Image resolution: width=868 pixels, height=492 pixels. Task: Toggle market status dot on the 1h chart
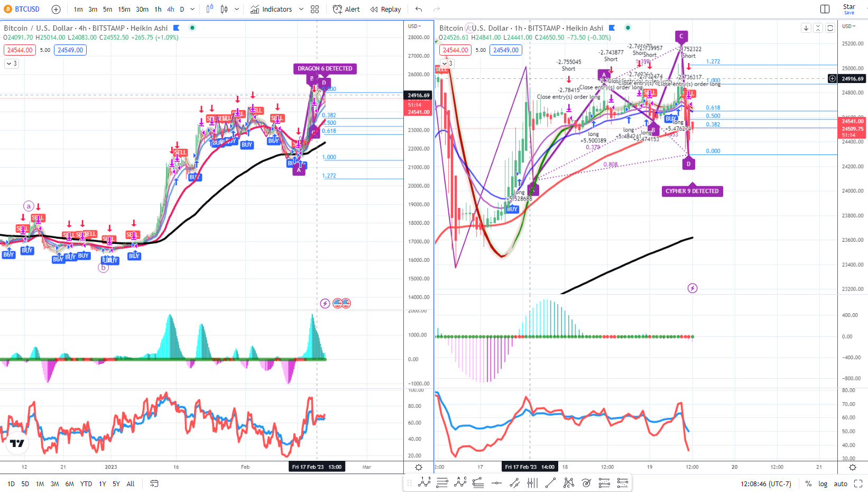pos(628,28)
